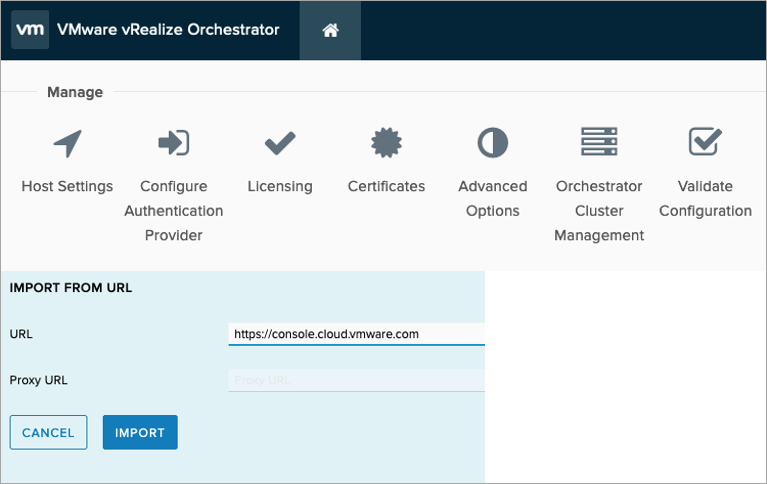Click the Validate Configuration label

(x=705, y=198)
